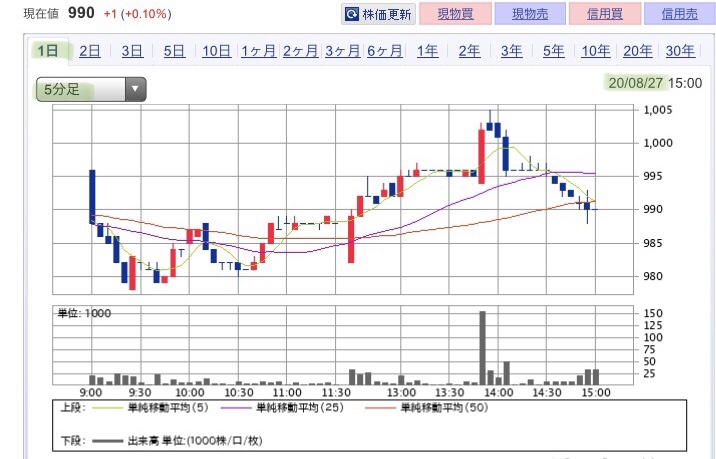Click the large blue opening candle at 9:00
The height and width of the screenshot is (459, 716).
pos(92,197)
